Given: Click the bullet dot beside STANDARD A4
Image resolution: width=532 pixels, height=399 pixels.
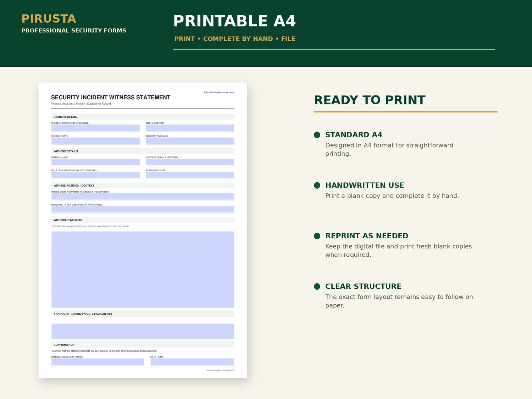Looking at the screenshot, I should click(317, 135).
